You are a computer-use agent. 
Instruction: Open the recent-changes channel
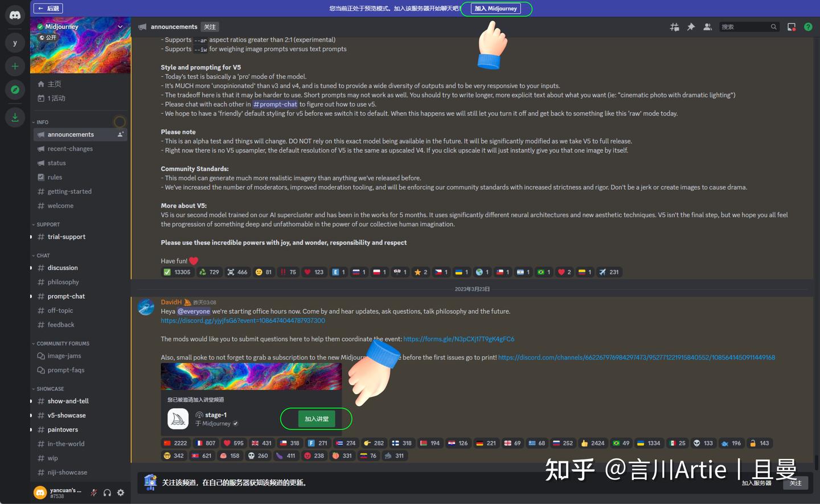(80, 149)
